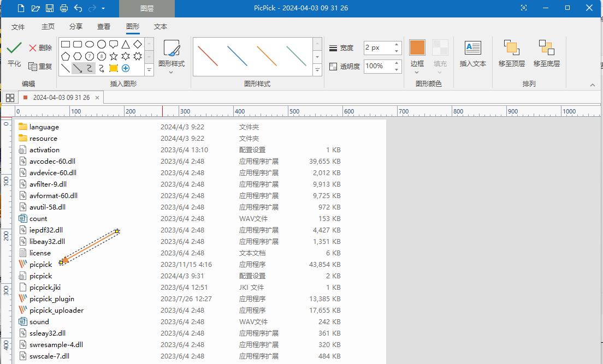Close the 2024-04-03 09 31 26 document tab

click(97, 98)
